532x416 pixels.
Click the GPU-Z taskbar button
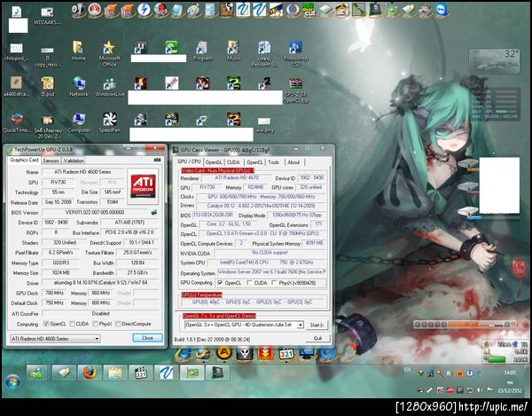[x=192, y=373]
